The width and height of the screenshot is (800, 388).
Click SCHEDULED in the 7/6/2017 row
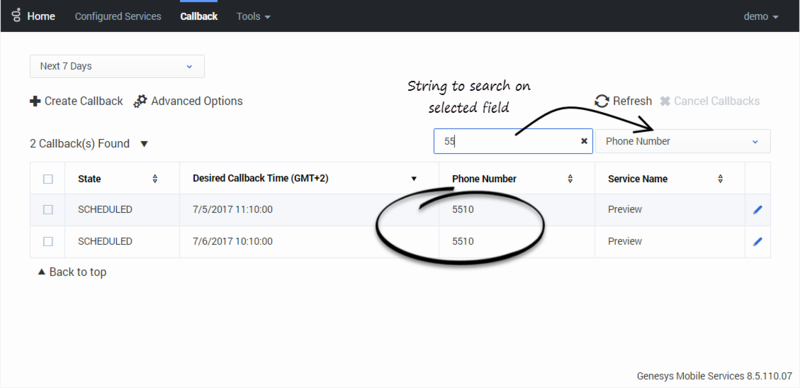pos(105,241)
